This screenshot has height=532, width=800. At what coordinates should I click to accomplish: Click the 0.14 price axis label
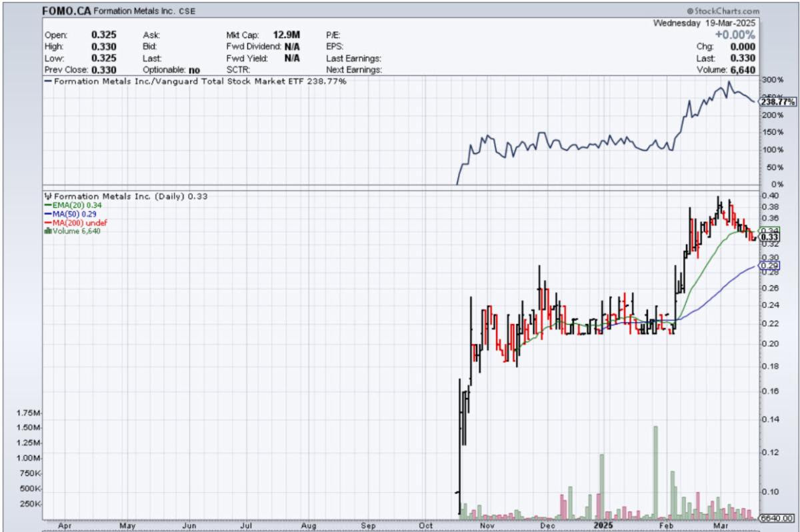pyautogui.click(x=771, y=419)
